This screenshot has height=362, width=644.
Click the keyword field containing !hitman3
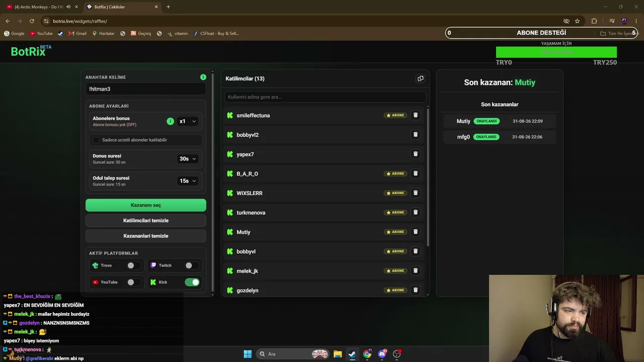[x=146, y=89]
